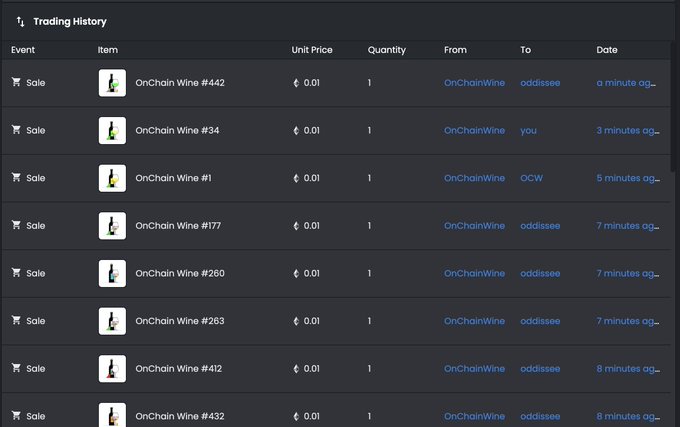Open OnChainWine seller link in #260 row
Image resolution: width=680 pixels, height=427 pixels.
(x=474, y=274)
